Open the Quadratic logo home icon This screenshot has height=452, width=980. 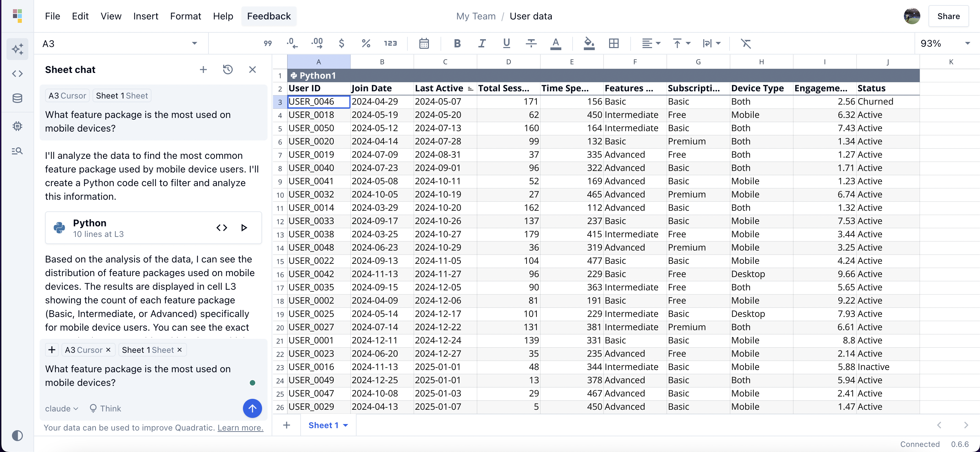(17, 16)
